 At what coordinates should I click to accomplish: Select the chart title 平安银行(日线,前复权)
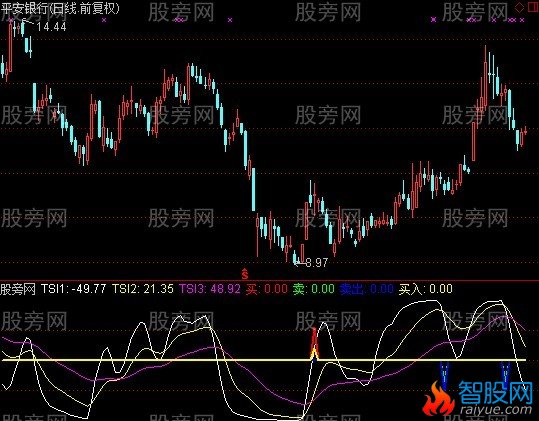[60, 8]
